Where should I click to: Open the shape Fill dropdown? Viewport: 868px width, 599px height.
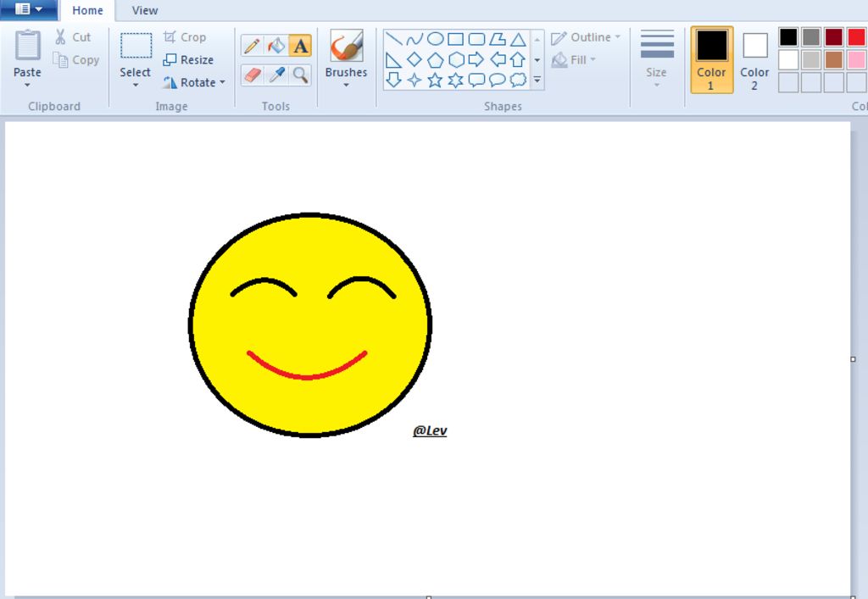tap(574, 60)
